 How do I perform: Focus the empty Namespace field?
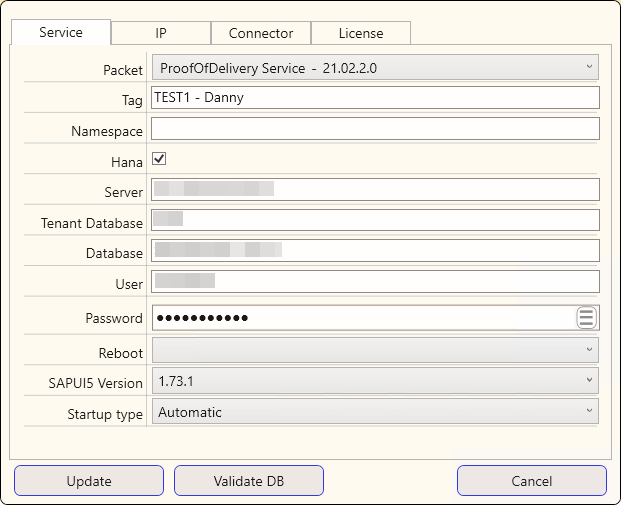375,129
